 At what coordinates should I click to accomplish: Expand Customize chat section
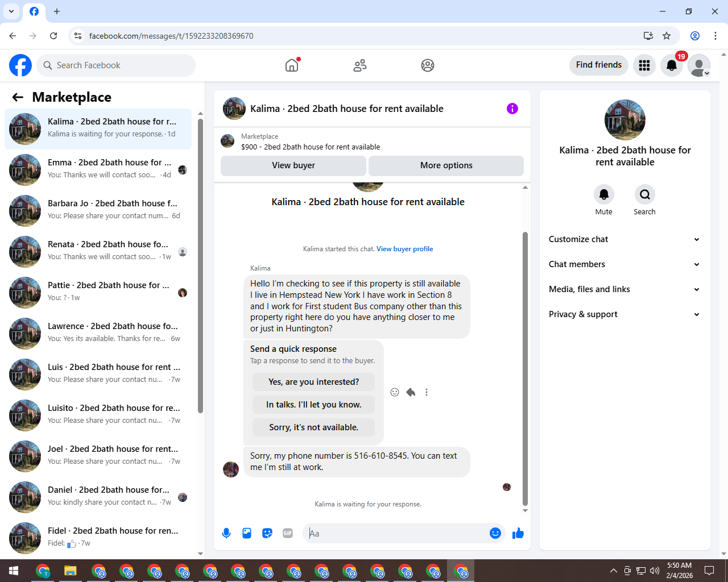(624, 239)
